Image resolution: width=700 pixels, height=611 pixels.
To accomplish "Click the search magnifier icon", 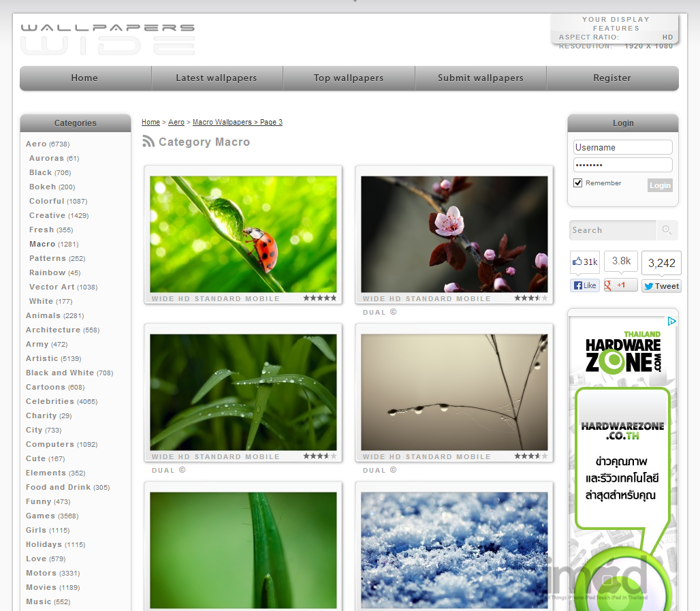I will [x=667, y=230].
